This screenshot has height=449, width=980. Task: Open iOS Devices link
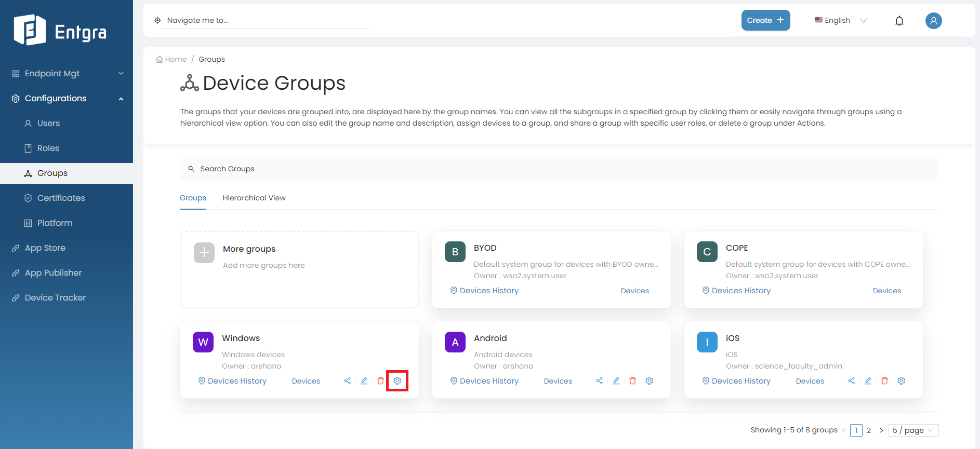pyautogui.click(x=810, y=381)
